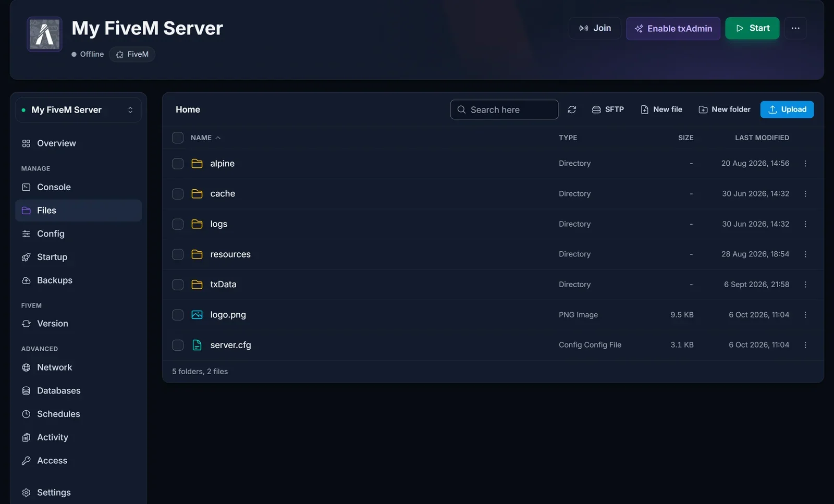The height and width of the screenshot is (504, 834).
Task: Open the Schedules sidebar page
Action: pyautogui.click(x=78, y=414)
